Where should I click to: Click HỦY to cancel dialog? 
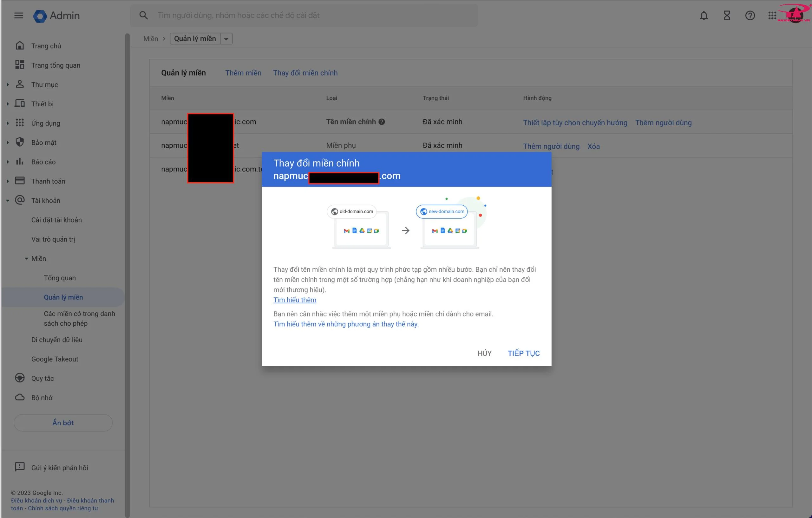[484, 353]
